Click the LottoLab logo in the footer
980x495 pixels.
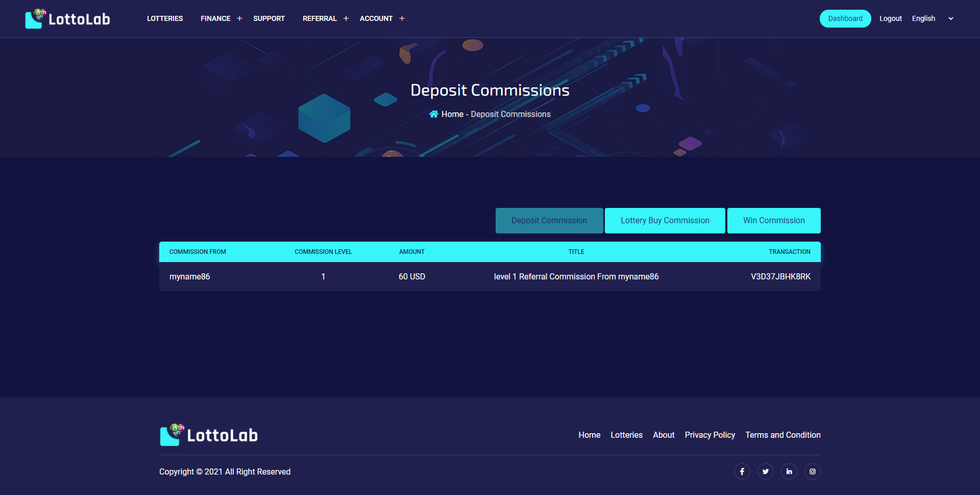(209, 435)
